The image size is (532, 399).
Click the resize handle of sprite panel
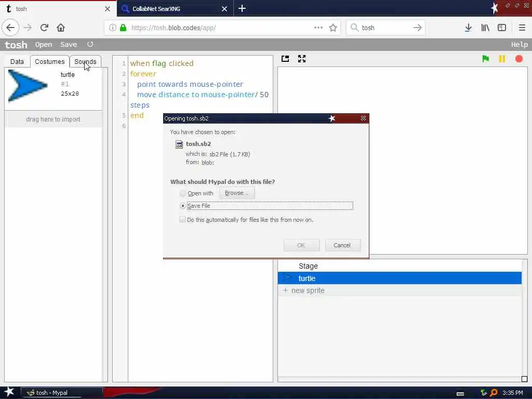pyautogui.click(x=524, y=379)
